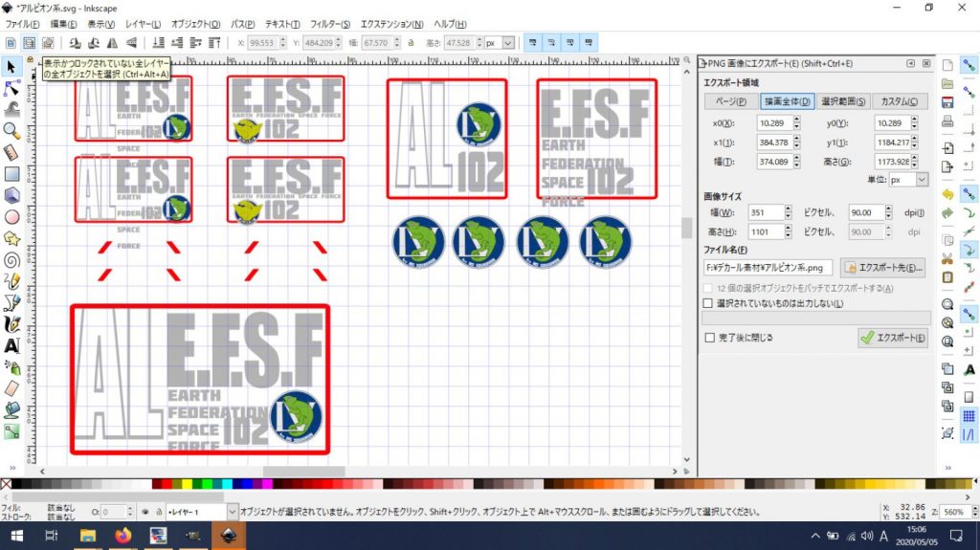Expand commands bar overflow chevron
The width and height of the screenshot is (980, 550).
pos(947,468)
